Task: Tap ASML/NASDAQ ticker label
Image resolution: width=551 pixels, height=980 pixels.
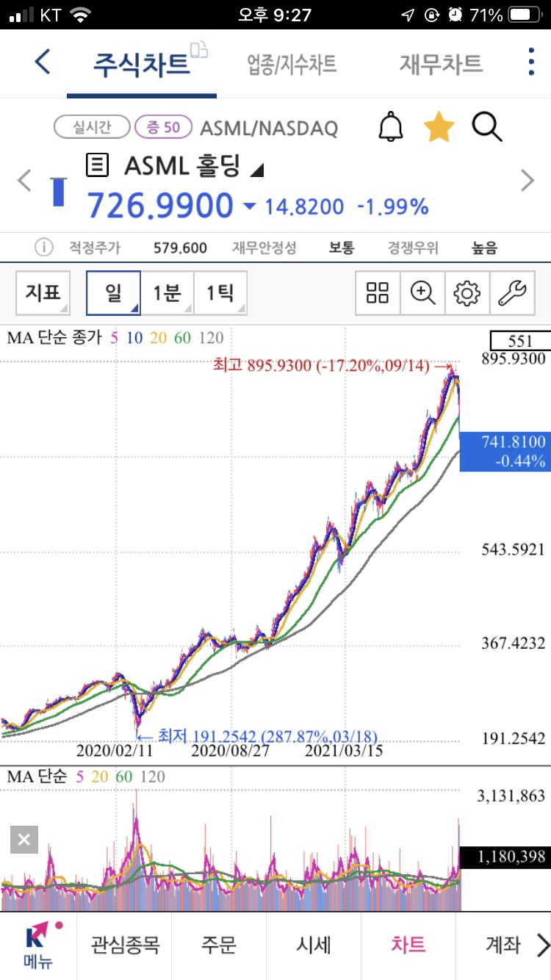Action: click(x=269, y=129)
